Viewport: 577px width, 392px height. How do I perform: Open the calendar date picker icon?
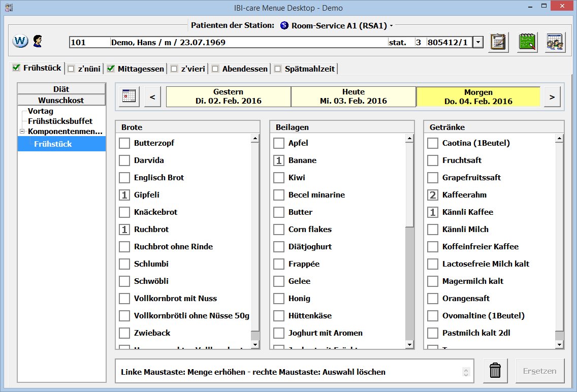point(130,96)
